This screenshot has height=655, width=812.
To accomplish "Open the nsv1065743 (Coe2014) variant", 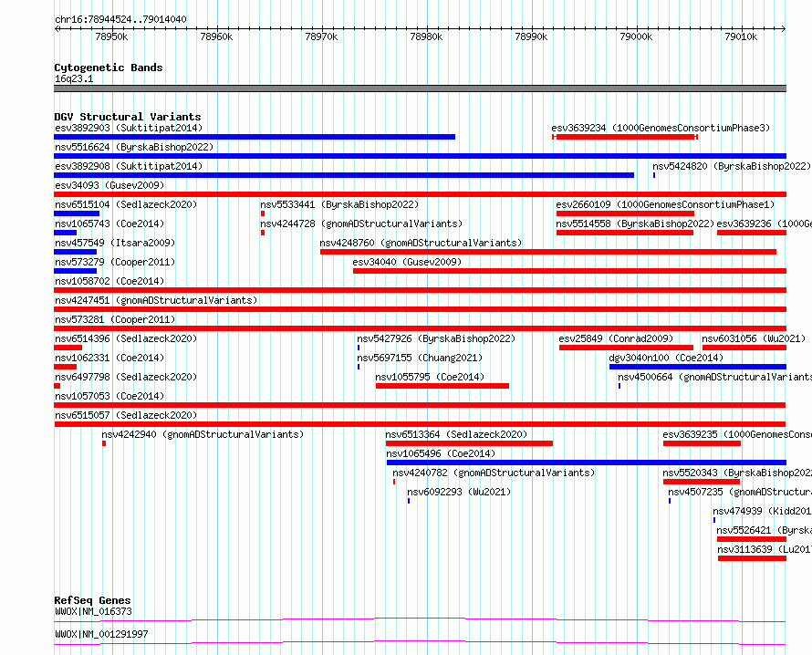I will click(x=109, y=224).
